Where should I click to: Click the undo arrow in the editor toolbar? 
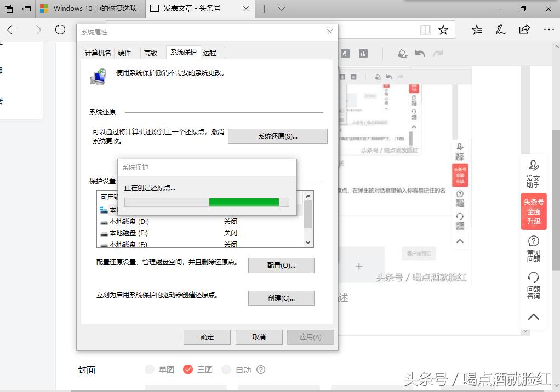(x=420, y=53)
